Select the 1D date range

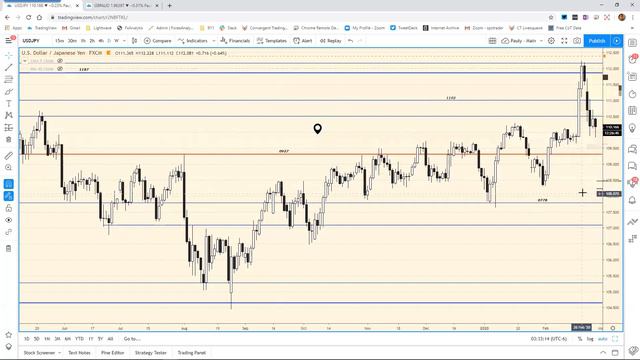(x=27, y=339)
